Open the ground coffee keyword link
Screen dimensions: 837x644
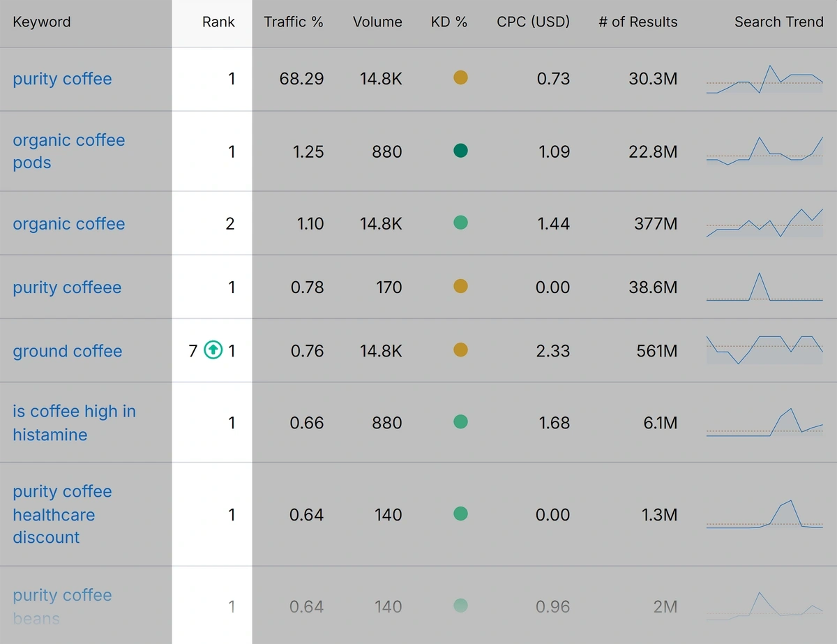[x=67, y=351]
